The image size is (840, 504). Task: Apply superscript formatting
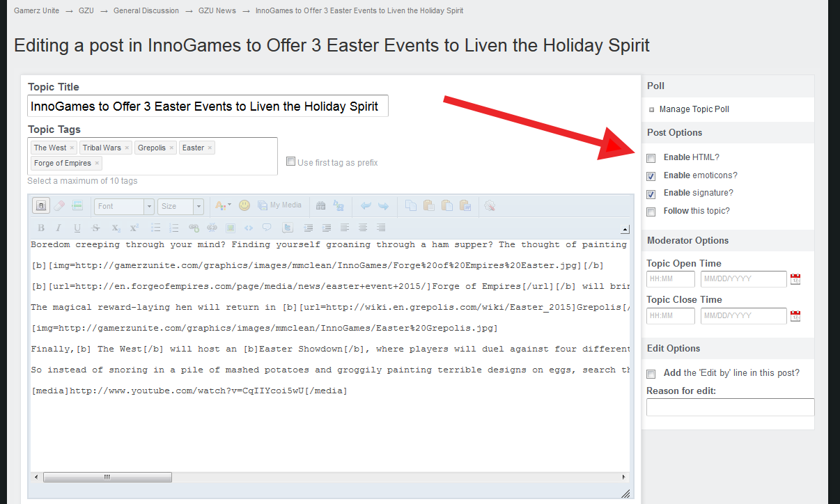pos(134,228)
